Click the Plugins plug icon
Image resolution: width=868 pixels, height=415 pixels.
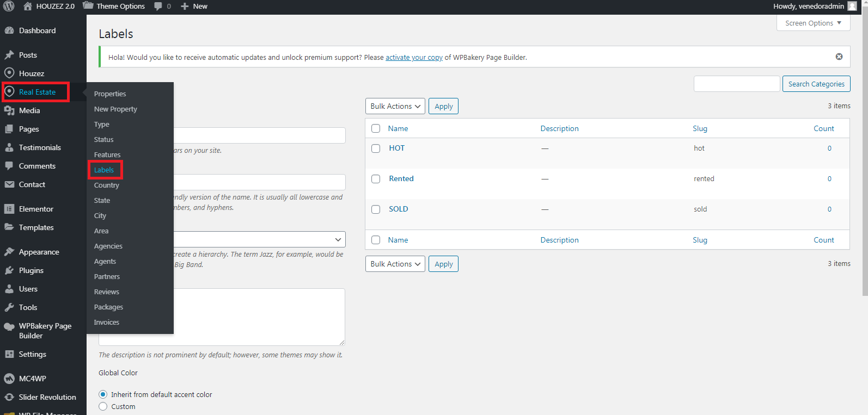tap(9, 270)
